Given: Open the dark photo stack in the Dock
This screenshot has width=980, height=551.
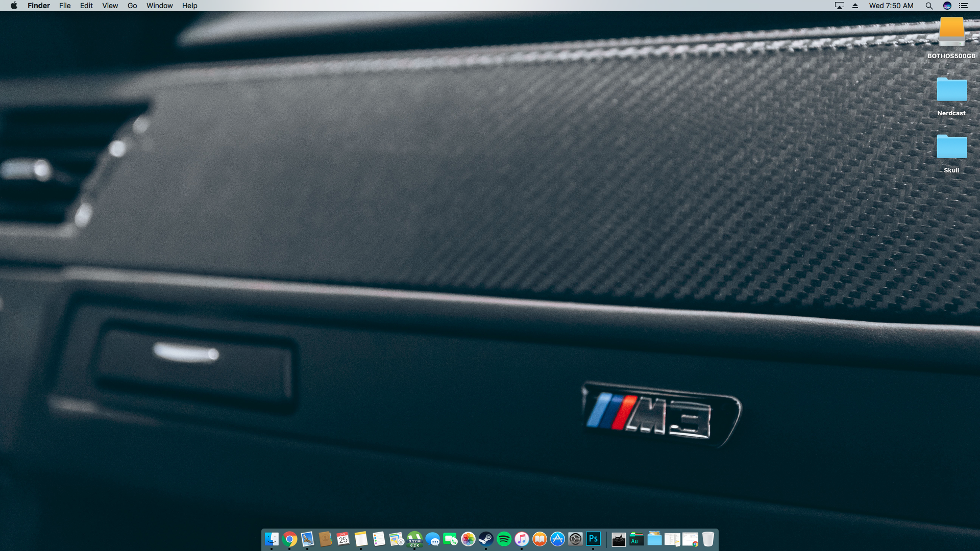Looking at the screenshot, I should point(619,539).
